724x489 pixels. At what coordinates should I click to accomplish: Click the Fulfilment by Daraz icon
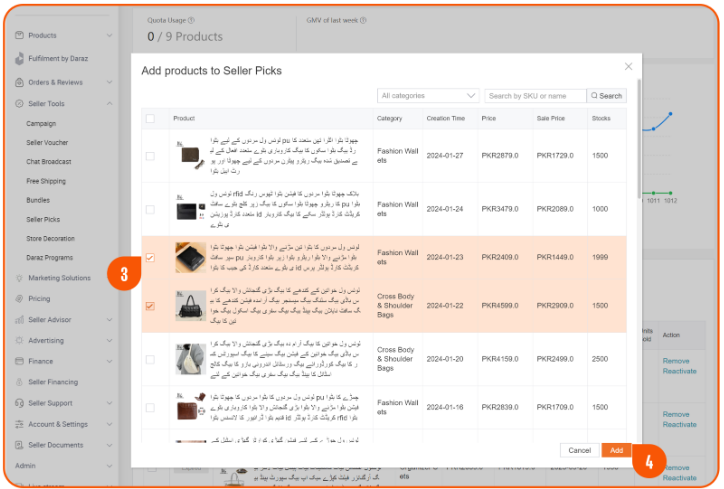pos(19,59)
